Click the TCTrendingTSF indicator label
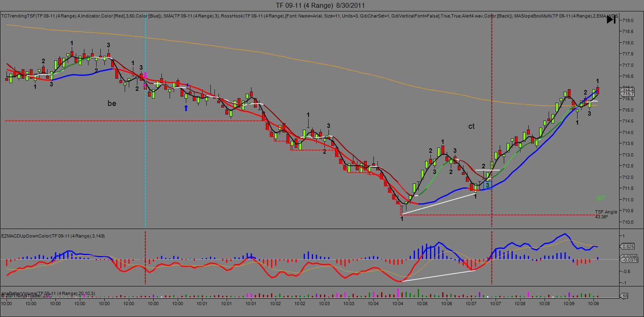Screen dimensions: 644x317 click(x=82, y=16)
